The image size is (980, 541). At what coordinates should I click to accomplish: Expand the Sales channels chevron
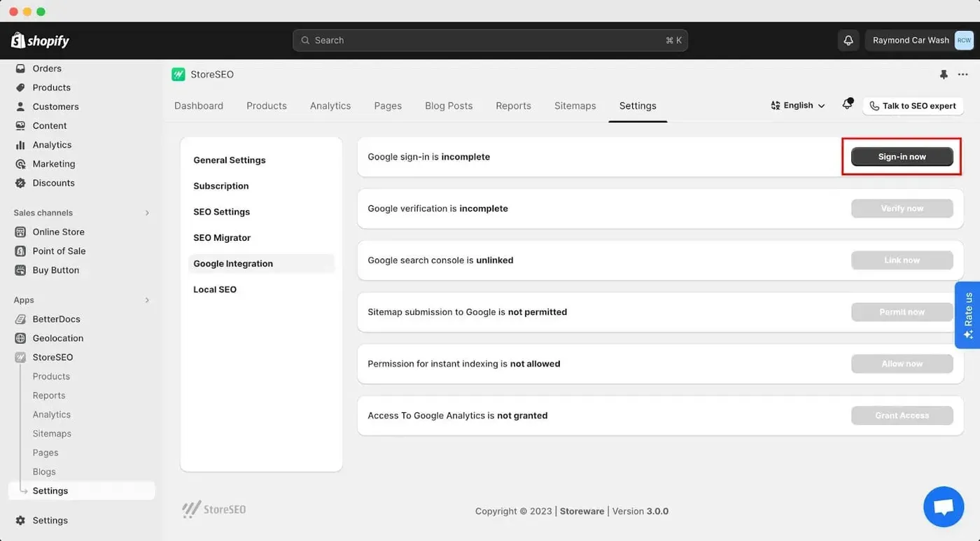point(147,213)
